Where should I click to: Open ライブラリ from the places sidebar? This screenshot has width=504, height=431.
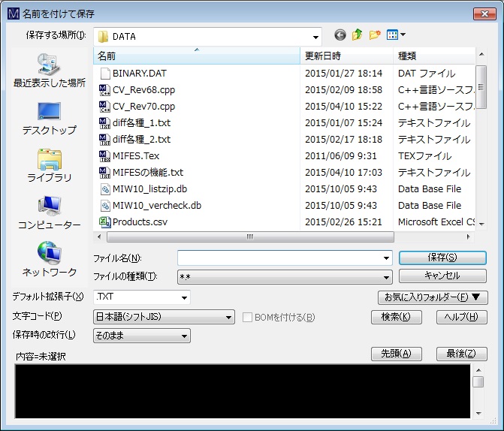[x=50, y=167]
